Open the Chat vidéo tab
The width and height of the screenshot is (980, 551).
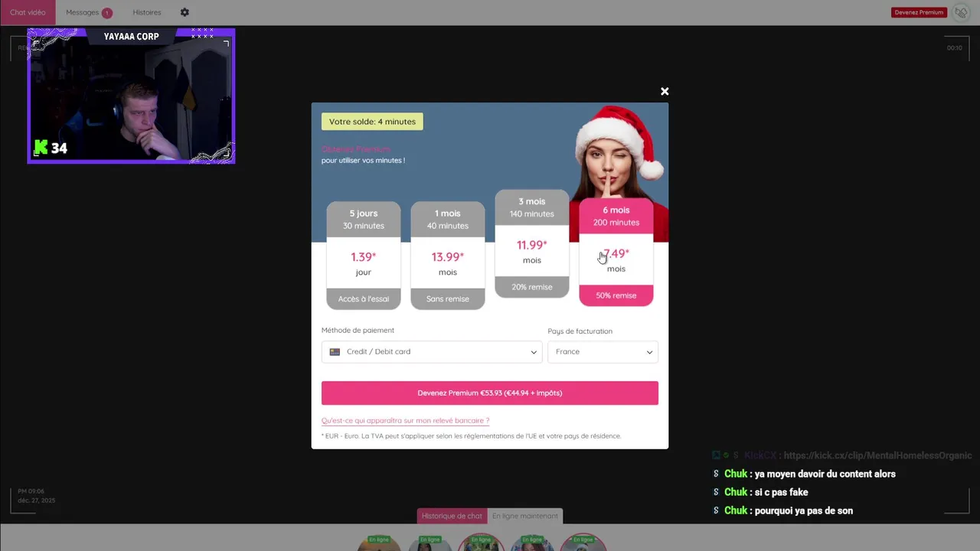click(x=28, y=12)
